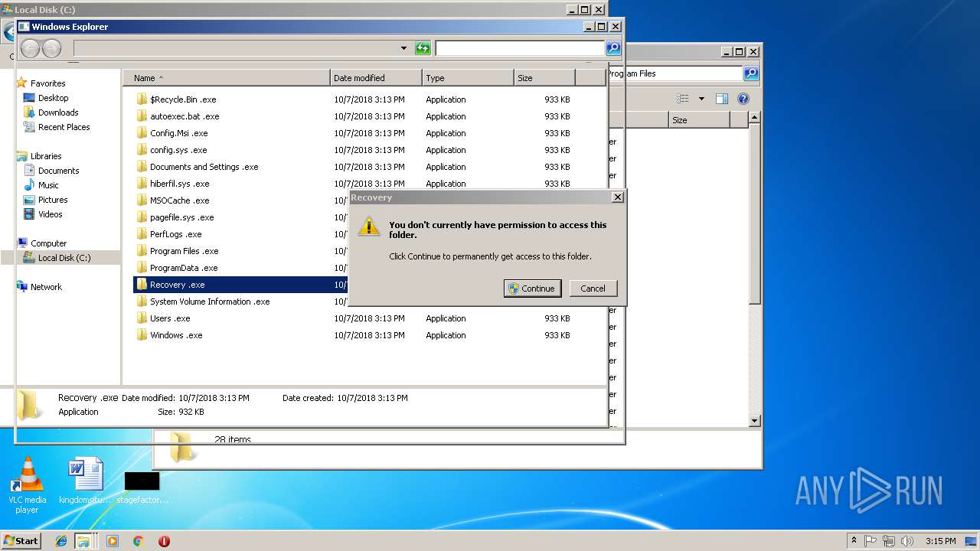Image resolution: width=980 pixels, height=551 pixels.
Task: Click scroll down arrow in background window
Action: tap(754, 421)
